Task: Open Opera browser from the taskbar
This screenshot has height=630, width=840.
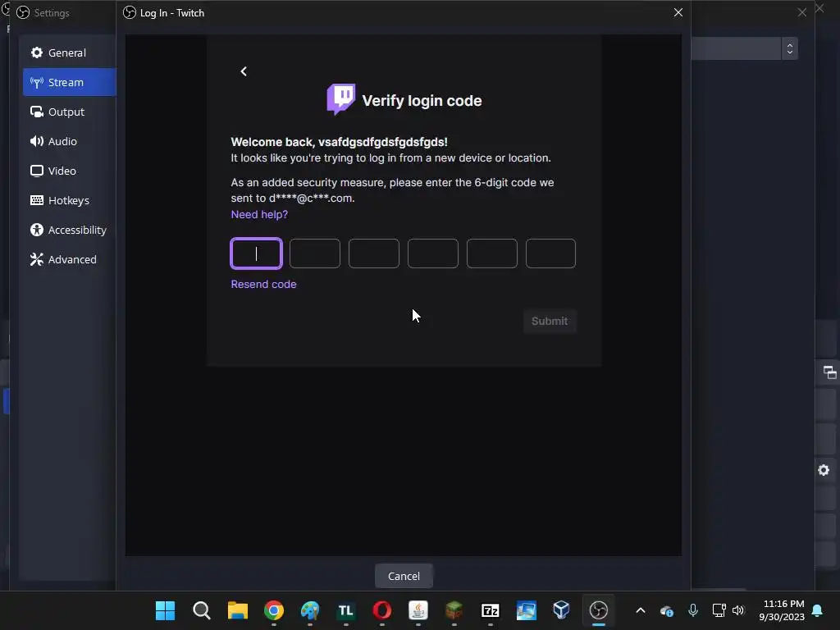Action: point(382,610)
